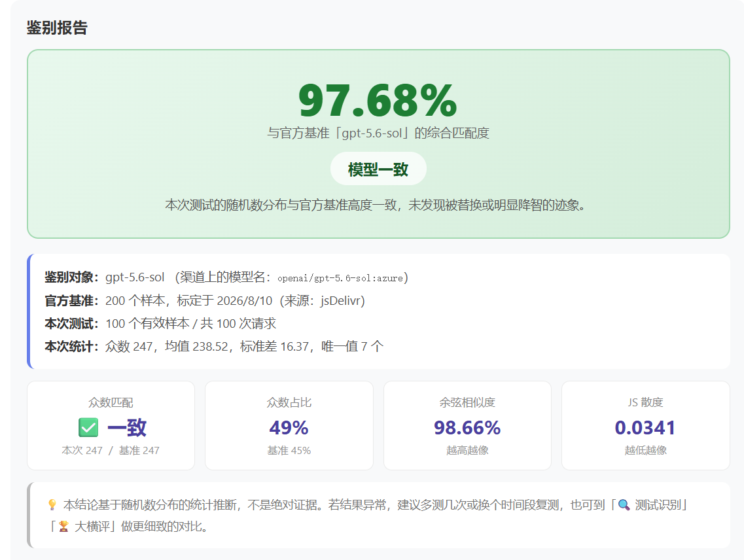Open the 测试识别 link in the note
Image resolution: width=744 pixels, height=560 pixels.
pos(657,504)
